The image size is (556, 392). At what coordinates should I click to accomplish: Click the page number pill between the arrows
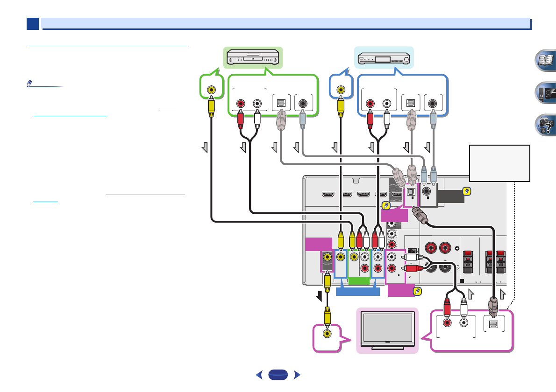278,375
